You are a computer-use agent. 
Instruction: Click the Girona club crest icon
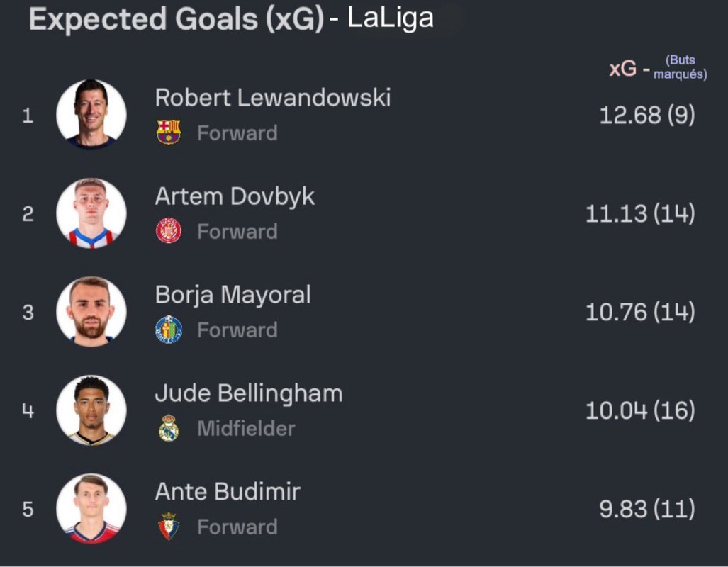coord(169,231)
